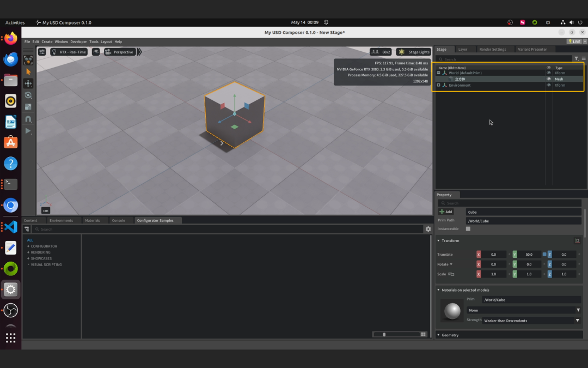This screenshot has width=588, height=368.
Task: Expand the viewport toolbar chevron arrow
Action: click(139, 52)
